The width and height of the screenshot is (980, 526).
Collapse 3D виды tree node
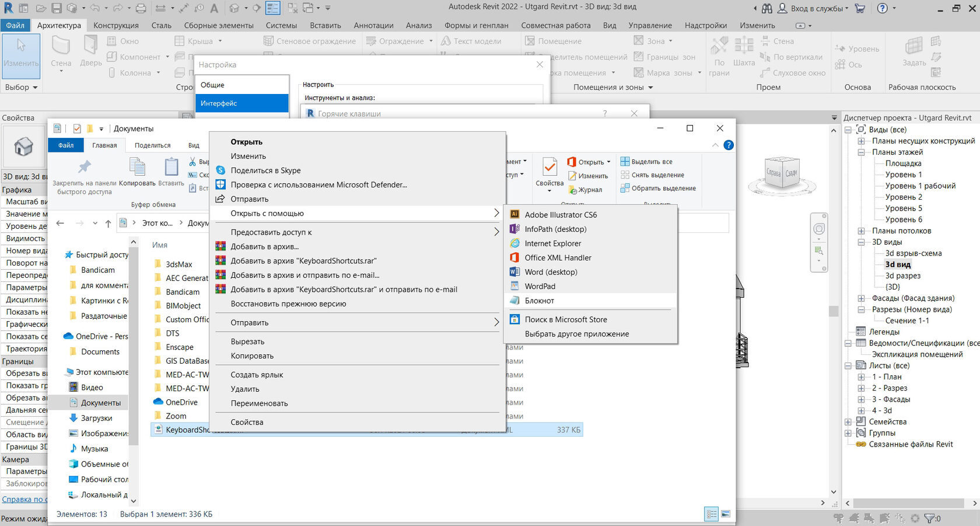coord(861,242)
